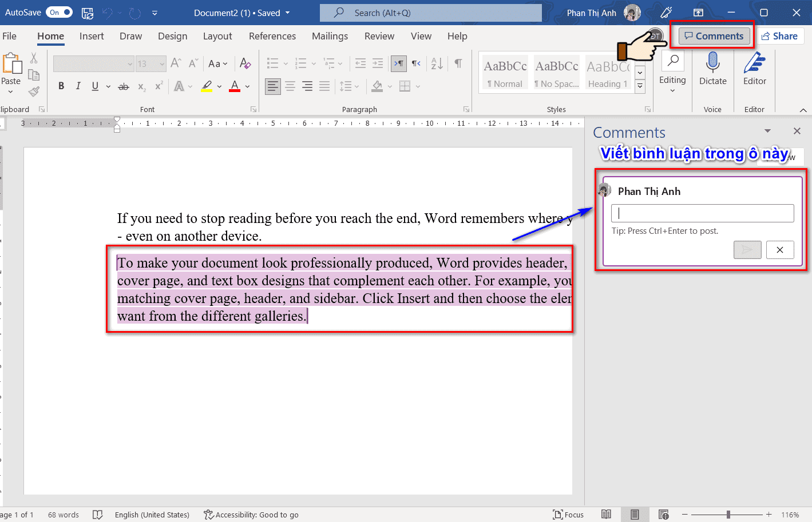Go to the Layout tab
This screenshot has height=522, width=812.
pyautogui.click(x=217, y=36)
